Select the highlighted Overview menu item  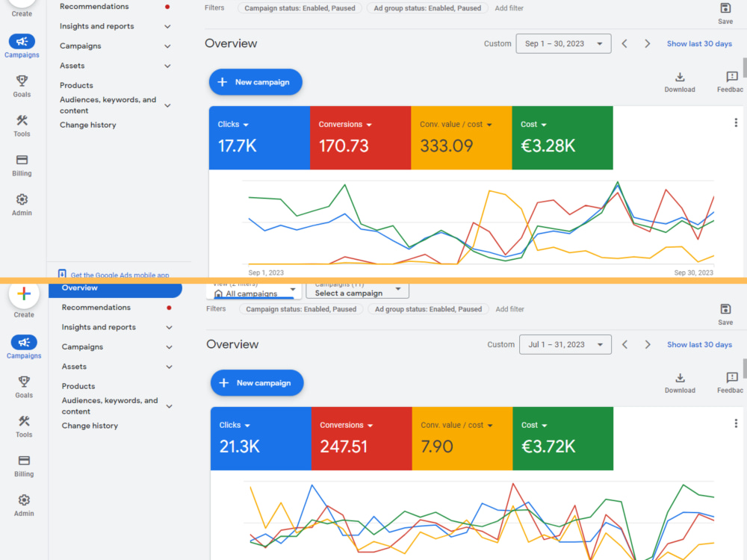(115, 290)
